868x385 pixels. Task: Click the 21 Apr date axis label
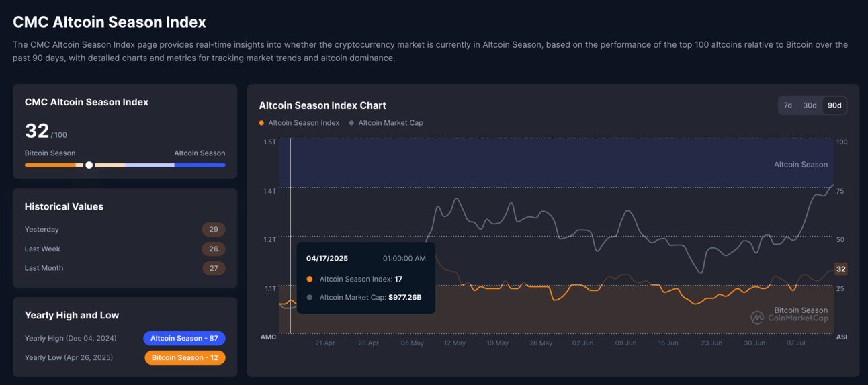[325, 343]
